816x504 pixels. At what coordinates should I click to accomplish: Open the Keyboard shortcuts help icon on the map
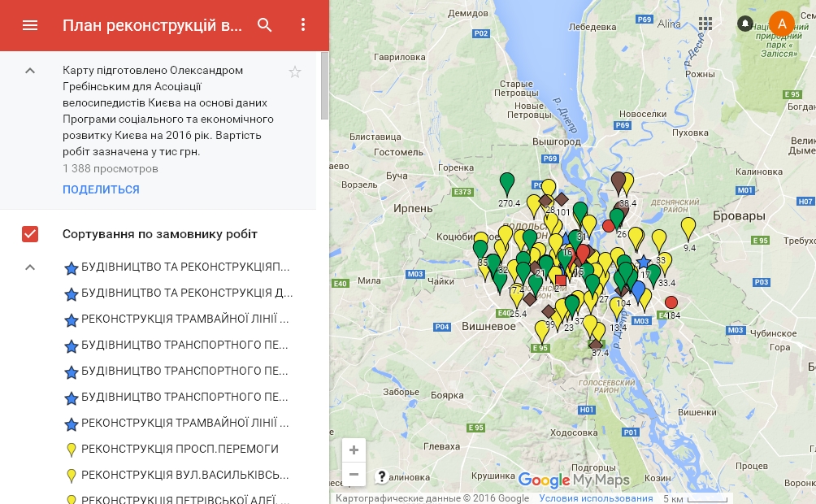pyautogui.click(x=382, y=477)
